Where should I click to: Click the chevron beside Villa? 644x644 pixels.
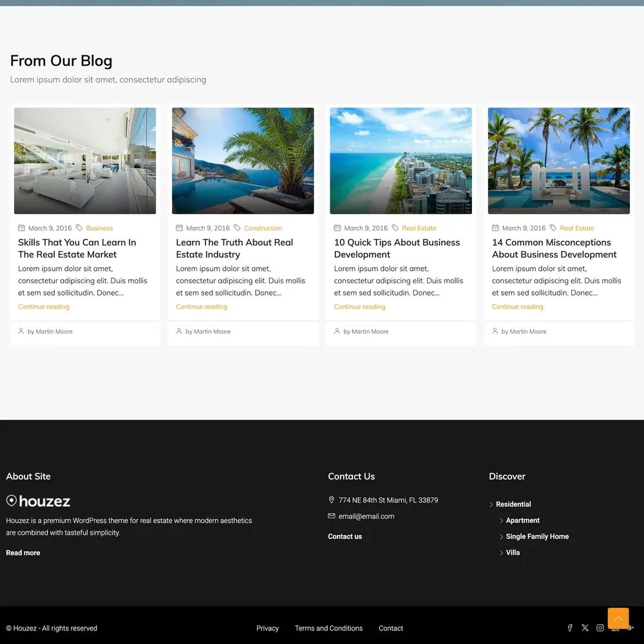click(502, 553)
